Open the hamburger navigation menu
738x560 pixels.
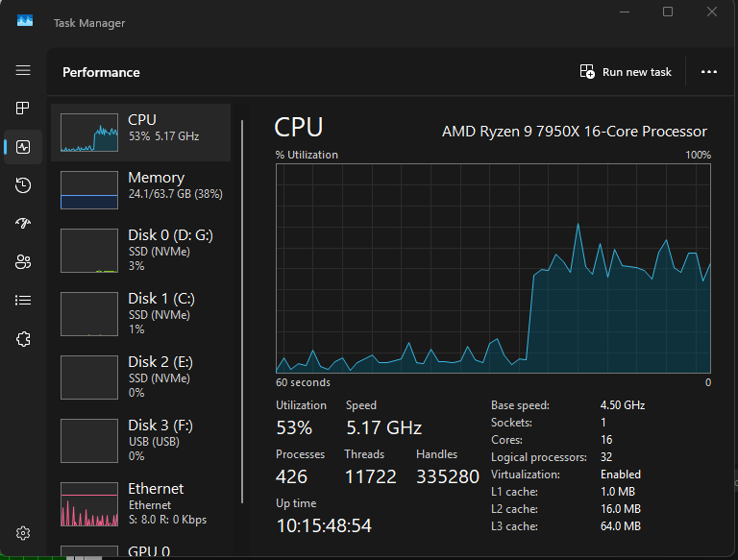point(23,70)
